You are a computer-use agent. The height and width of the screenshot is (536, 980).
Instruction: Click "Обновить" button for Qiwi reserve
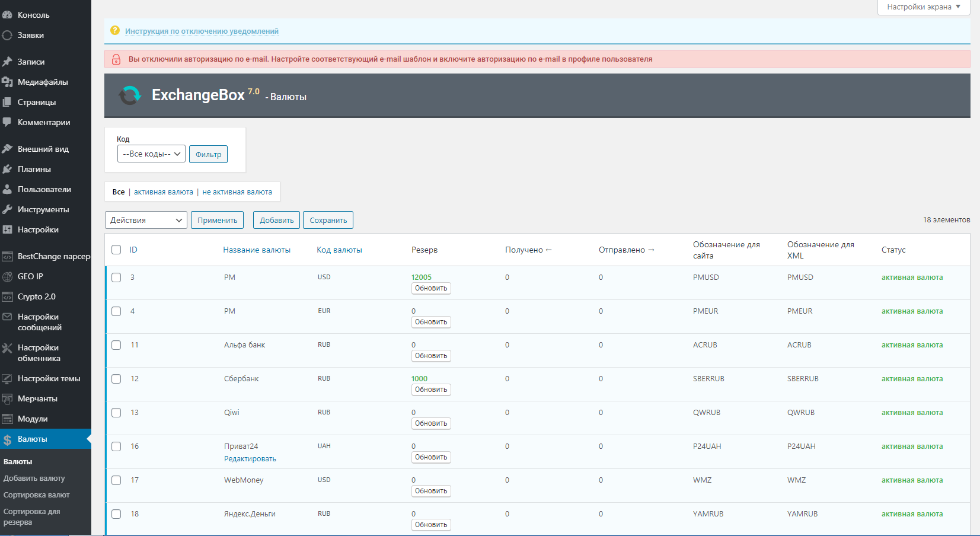(x=431, y=423)
